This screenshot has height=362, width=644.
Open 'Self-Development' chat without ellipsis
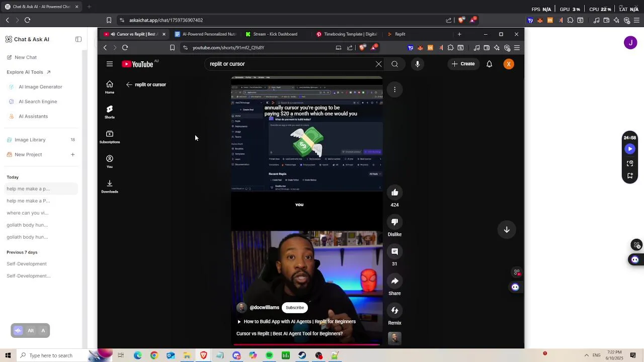tap(27, 264)
